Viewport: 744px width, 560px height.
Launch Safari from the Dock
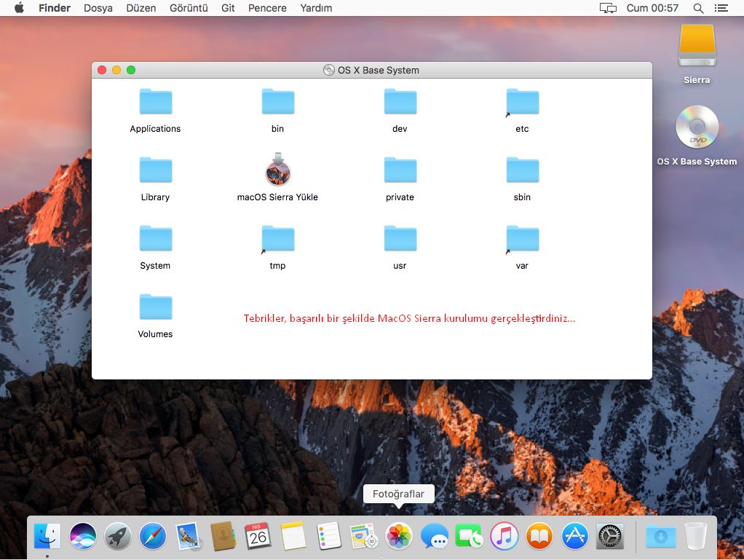click(153, 537)
